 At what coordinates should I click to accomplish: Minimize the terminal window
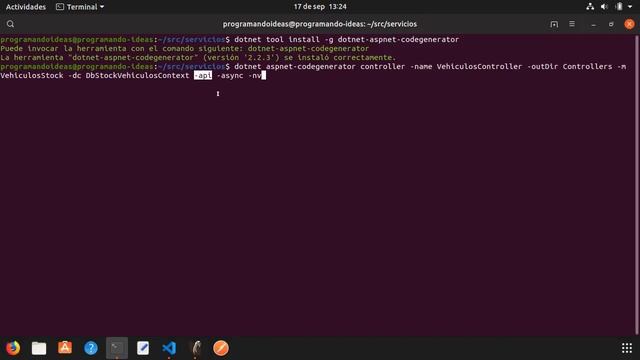593,24
